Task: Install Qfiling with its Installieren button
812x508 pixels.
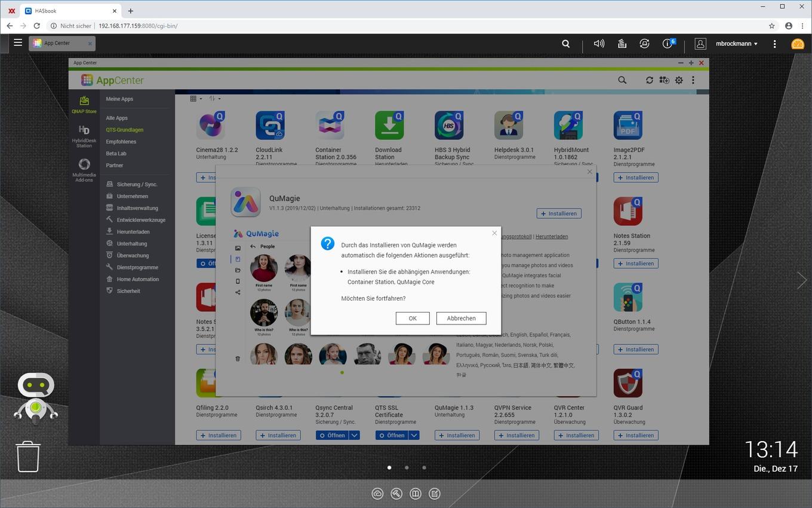Action: (219, 435)
